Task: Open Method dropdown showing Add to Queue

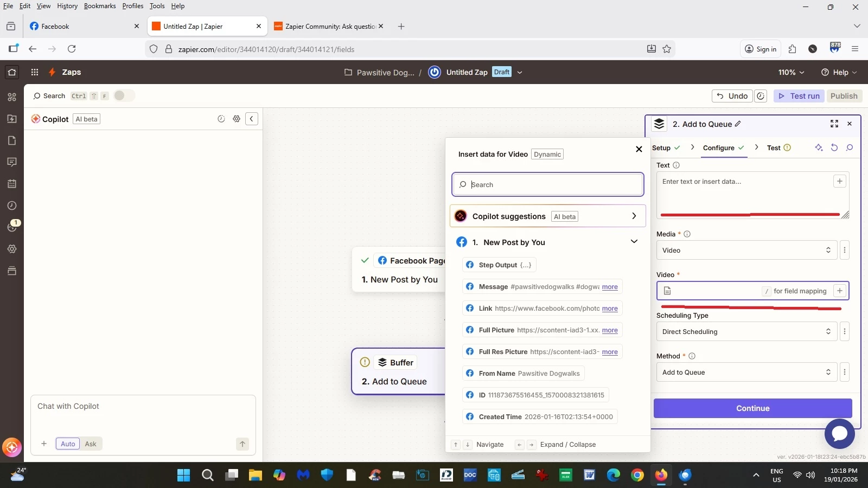Action: pyautogui.click(x=746, y=373)
